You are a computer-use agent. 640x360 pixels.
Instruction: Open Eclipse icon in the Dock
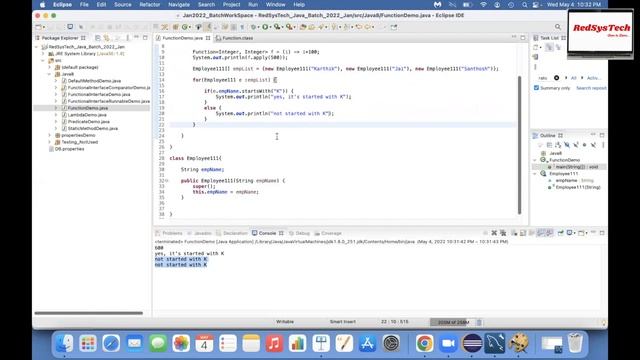point(472,343)
